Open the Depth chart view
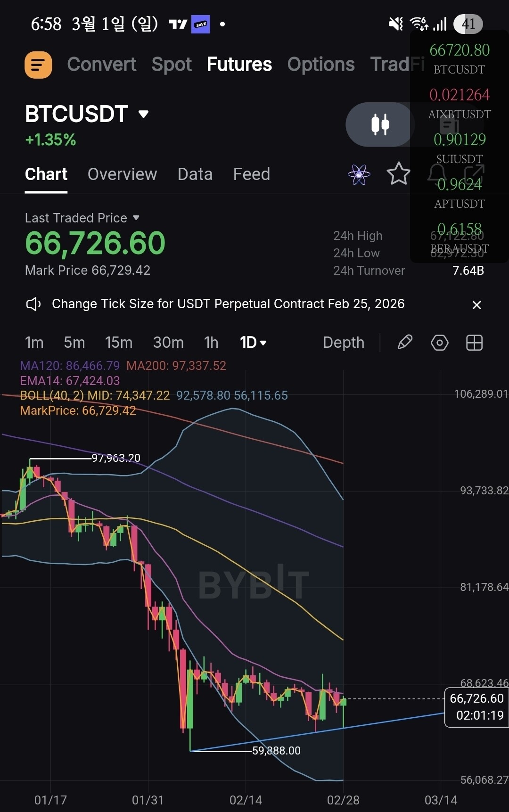This screenshot has height=812, width=509. pos(344,343)
